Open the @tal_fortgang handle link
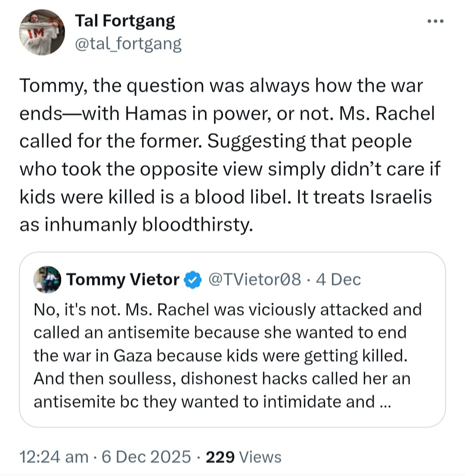The height and width of the screenshot is (476, 465). [128, 44]
